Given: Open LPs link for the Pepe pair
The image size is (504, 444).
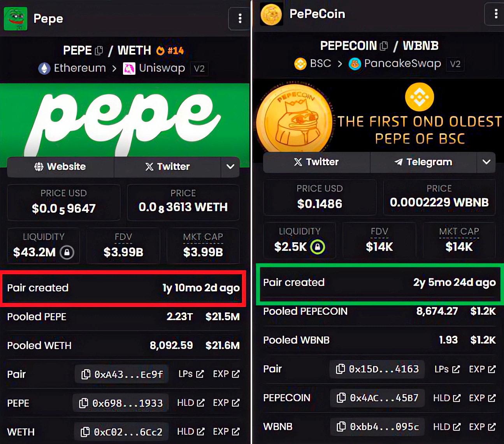Looking at the screenshot, I should tap(191, 374).
